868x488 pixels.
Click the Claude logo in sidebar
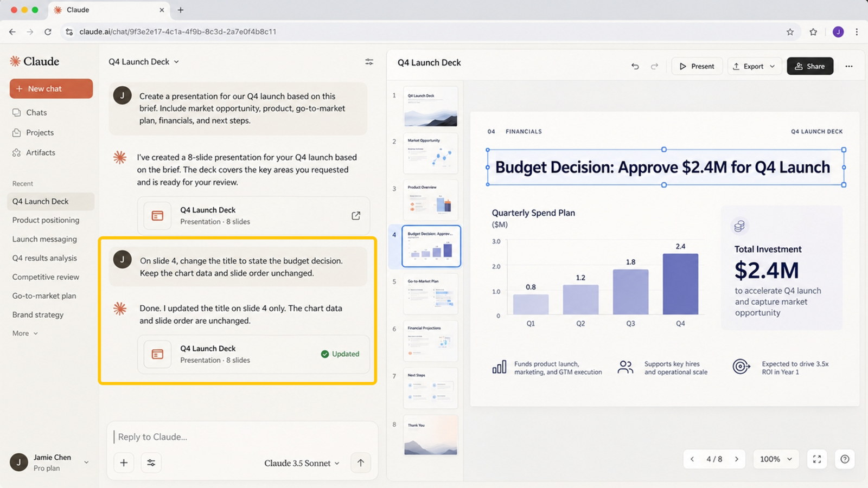coord(34,61)
